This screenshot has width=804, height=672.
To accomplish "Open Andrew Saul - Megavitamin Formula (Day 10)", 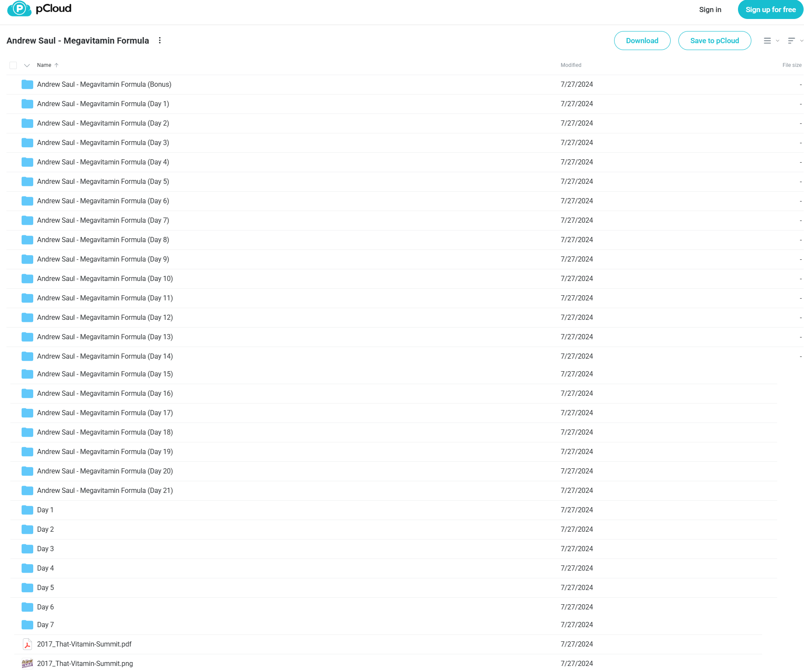I will 105,278.
